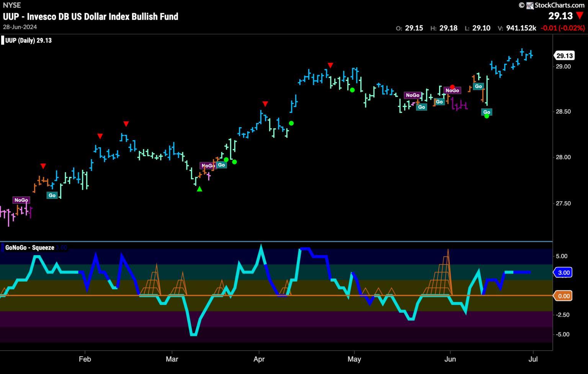588x374 pixels.
Task: Select the UUP (Daily) 29.13 legend label
Action: pos(28,41)
